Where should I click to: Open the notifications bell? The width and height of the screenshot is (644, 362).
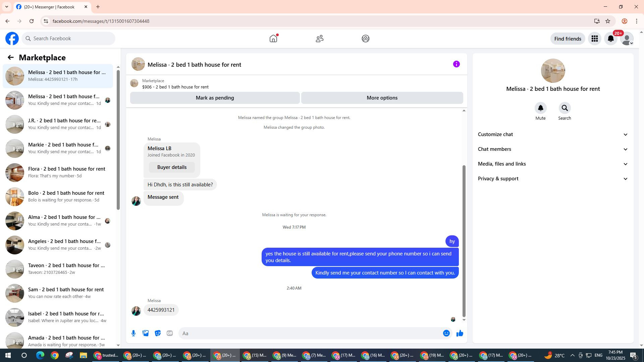pyautogui.click(x=610, y=39)
